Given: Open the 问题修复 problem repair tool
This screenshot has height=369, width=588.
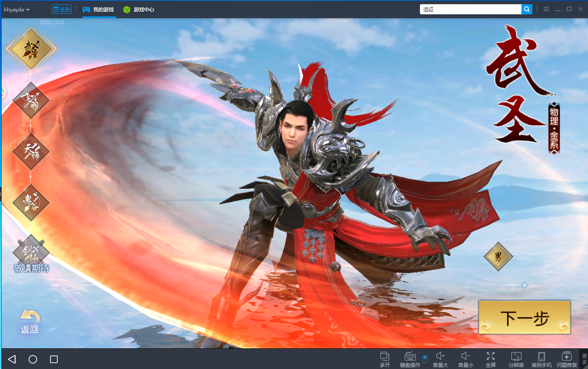Looking at the screenshot, I should click(567, 359).
